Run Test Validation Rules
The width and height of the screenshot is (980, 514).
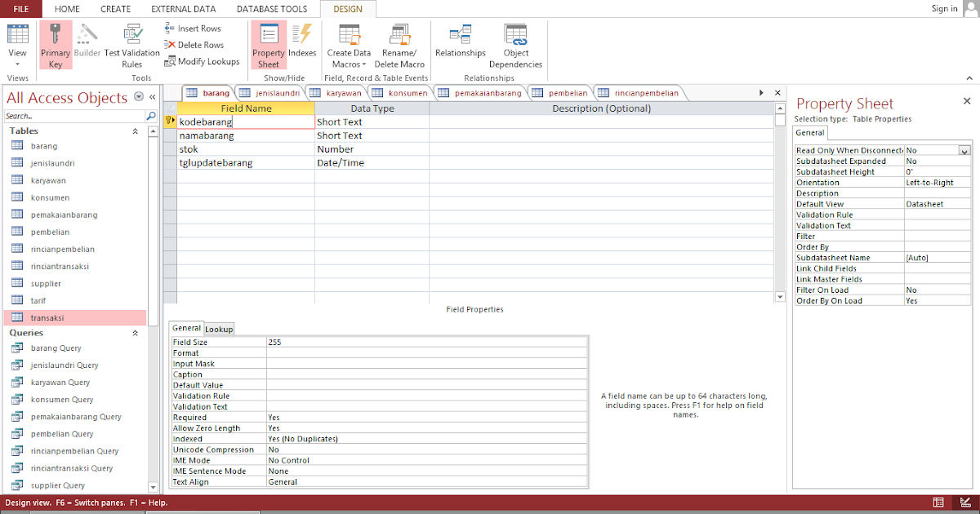(x=132, y=46)
